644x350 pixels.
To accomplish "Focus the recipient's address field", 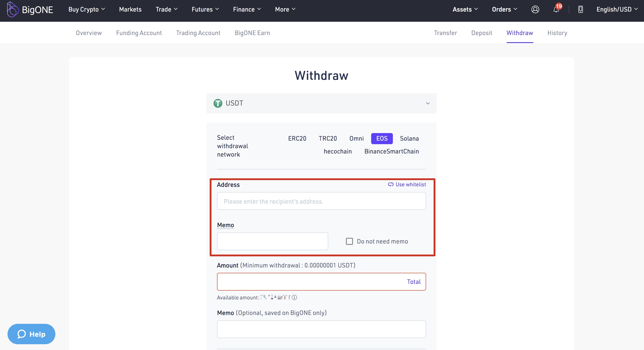I will (x=321, y=201).
